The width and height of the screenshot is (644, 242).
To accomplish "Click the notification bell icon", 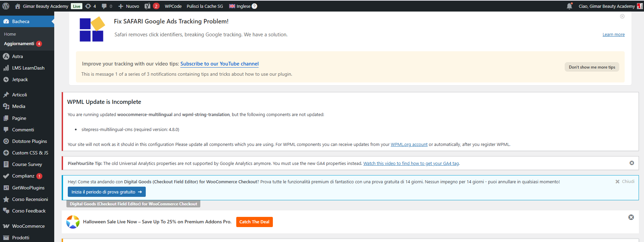I will [569, 6].
